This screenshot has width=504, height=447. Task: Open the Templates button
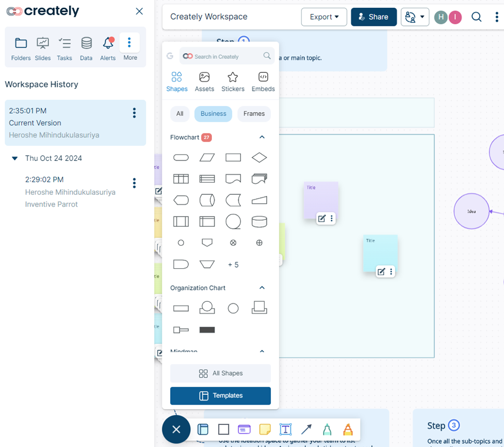[x=220, y=396]
